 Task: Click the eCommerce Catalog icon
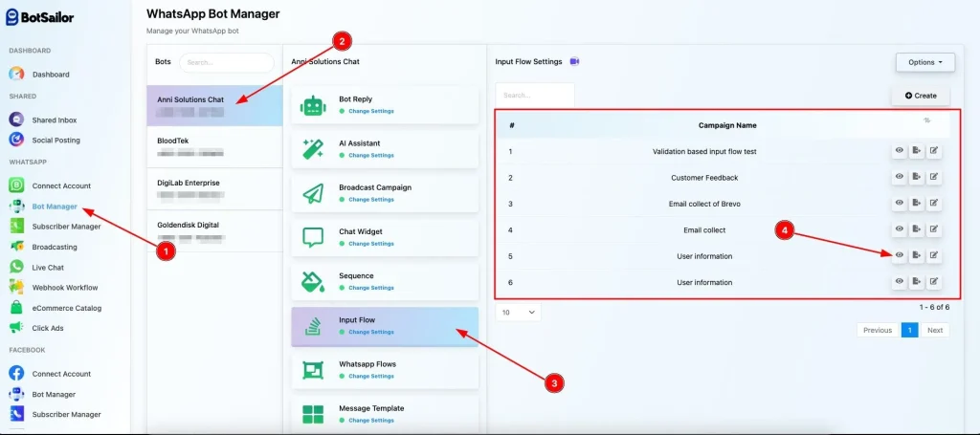[x=17, y=308]
